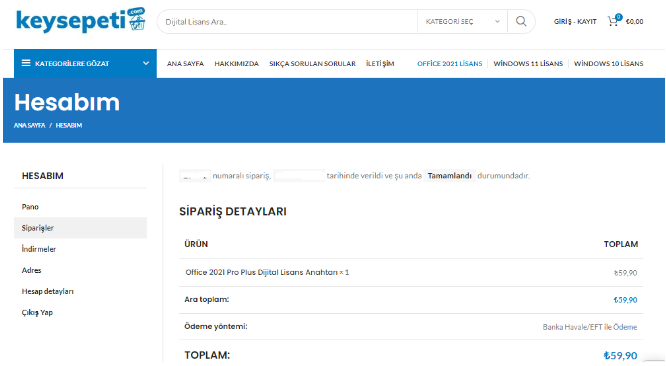Open Giriş - Kayıt link

coord(575,21)
